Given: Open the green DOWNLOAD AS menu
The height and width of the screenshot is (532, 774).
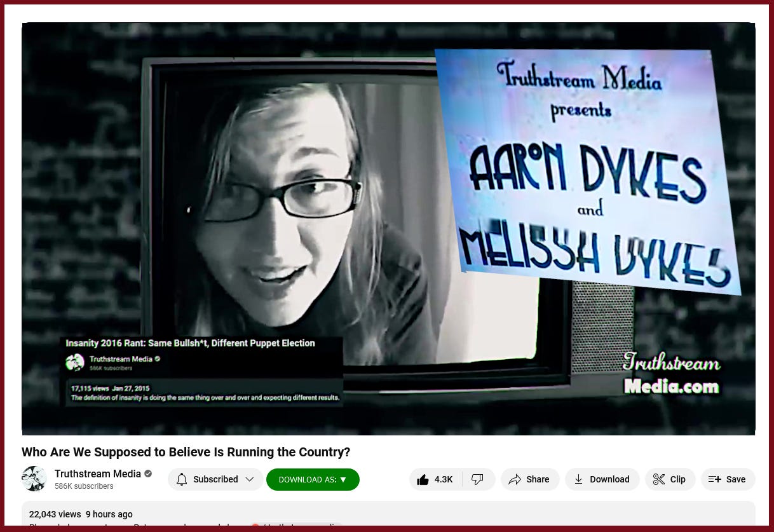Looking at the screenshot, I should coord(313,479).
